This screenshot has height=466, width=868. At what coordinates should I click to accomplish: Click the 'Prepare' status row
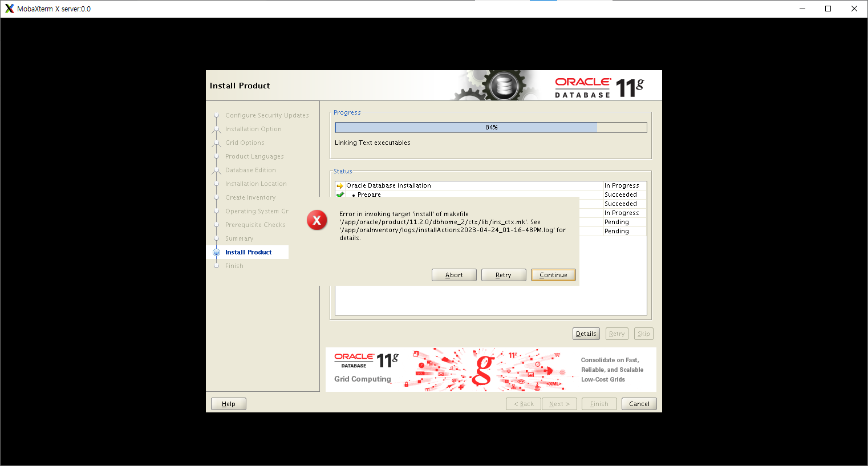(x=491, y=194)
